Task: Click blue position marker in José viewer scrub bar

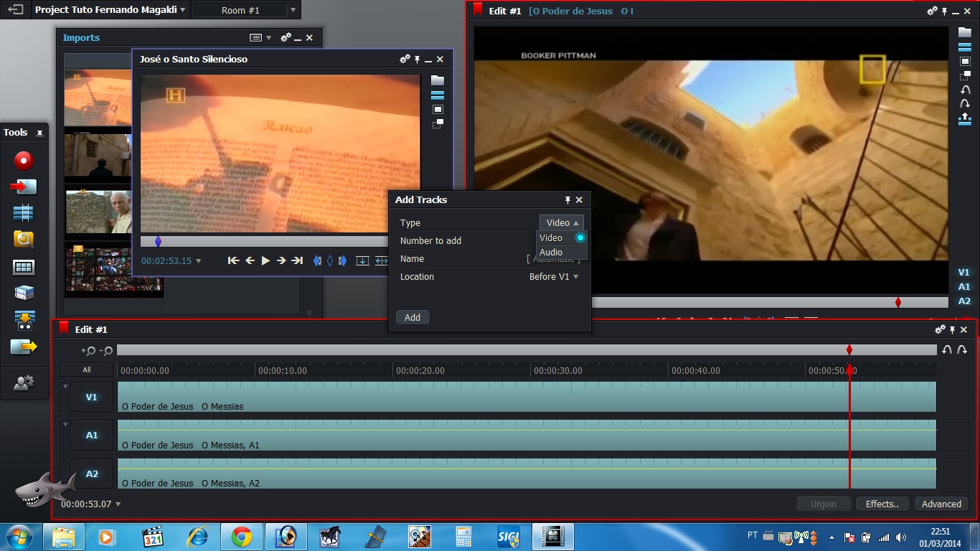Action: 158,242
